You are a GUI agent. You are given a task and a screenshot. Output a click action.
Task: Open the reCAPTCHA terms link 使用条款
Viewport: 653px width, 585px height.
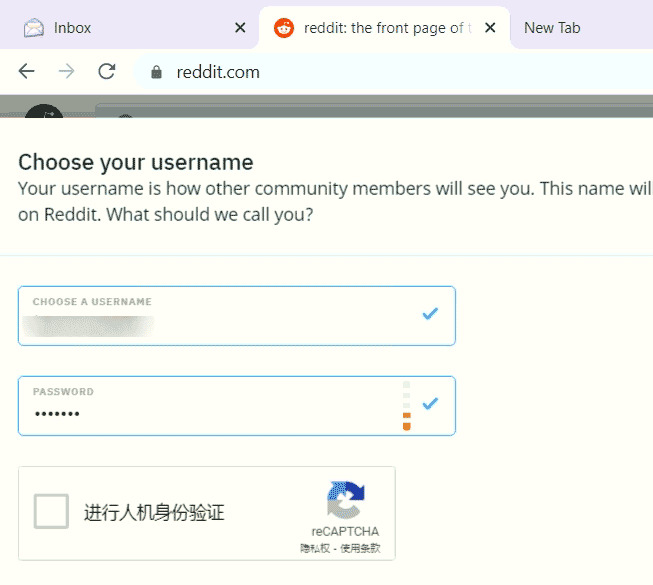click(x=360, y=548)
